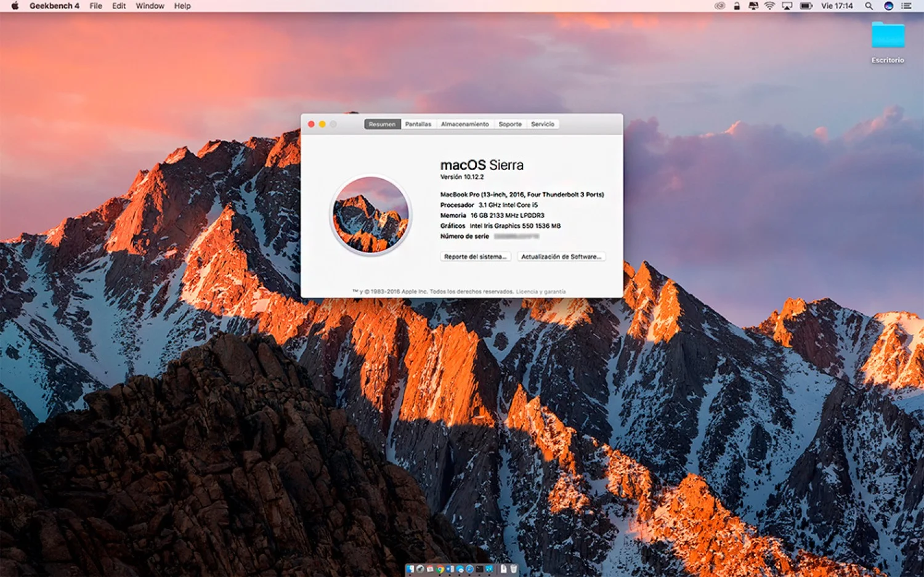Switch to the Soporte tab
This screenshot has width=924, height=577.
510,124
